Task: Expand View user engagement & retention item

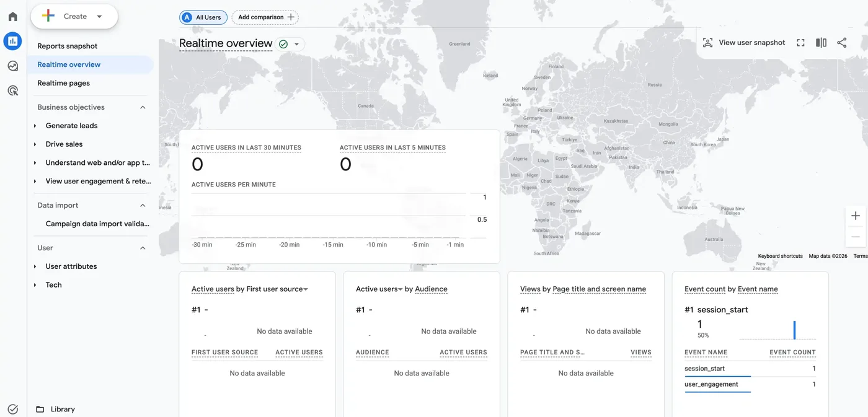Action: [x=35, y=182]
